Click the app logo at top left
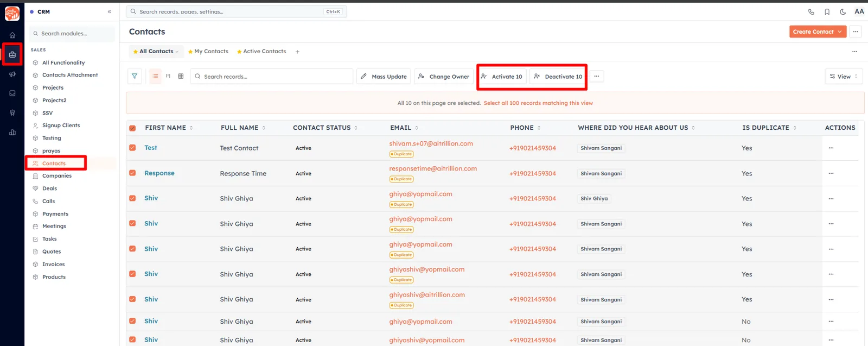 pos(12,13)
